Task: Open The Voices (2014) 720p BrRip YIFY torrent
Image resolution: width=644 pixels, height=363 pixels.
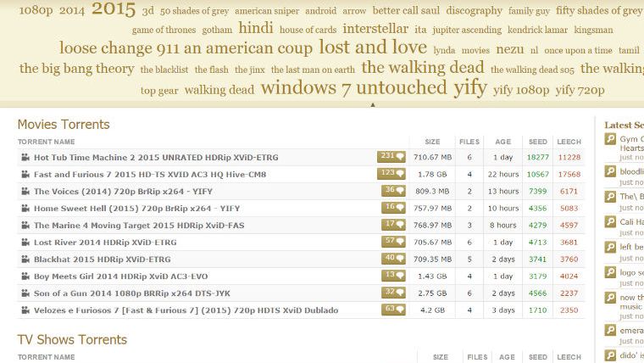Action: point(123,191)
